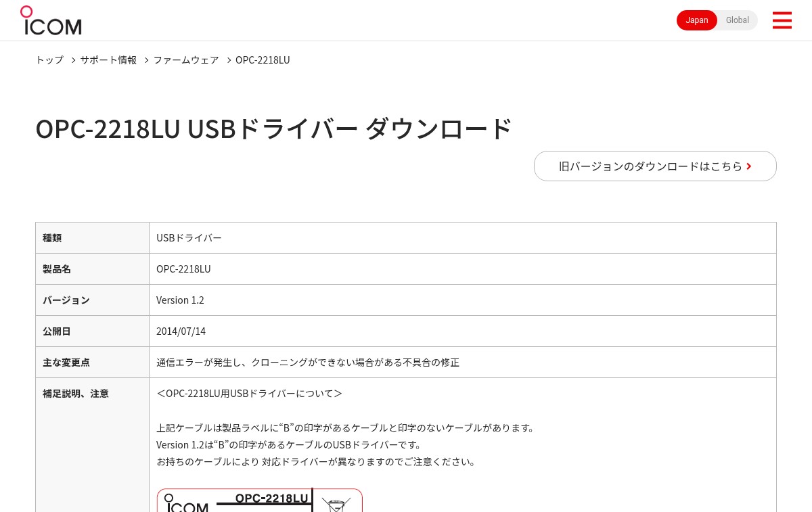The image size is (812, 512).
Task: Switch to Global region
Action: [x=738, y=20]
